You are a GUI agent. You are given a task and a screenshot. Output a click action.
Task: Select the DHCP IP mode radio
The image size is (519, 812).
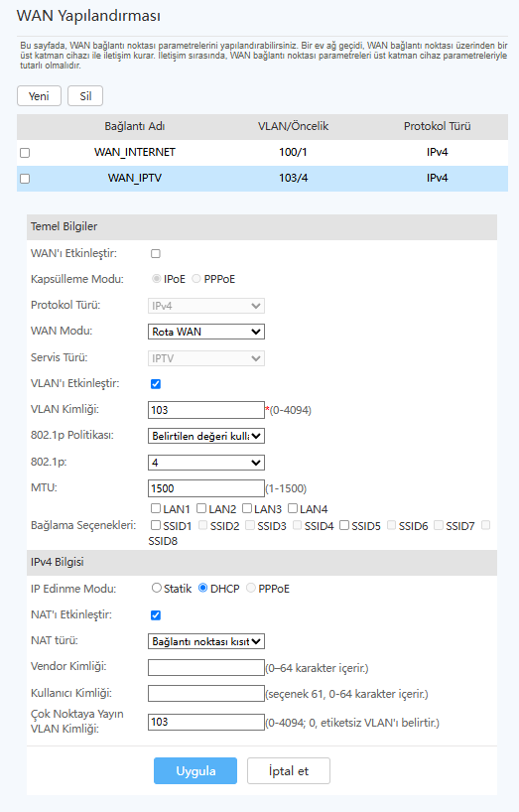202,588
